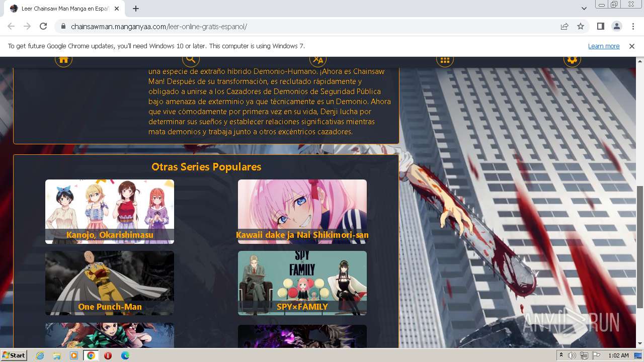
Task: Open Microsoft Edge from taskbar
Action: pos(125,355)
